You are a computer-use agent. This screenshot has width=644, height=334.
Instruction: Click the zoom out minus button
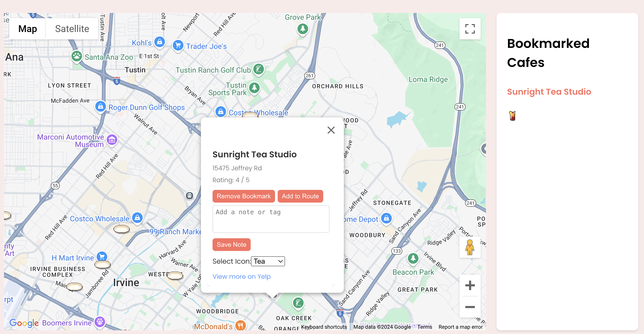click(x=470, y=307)
